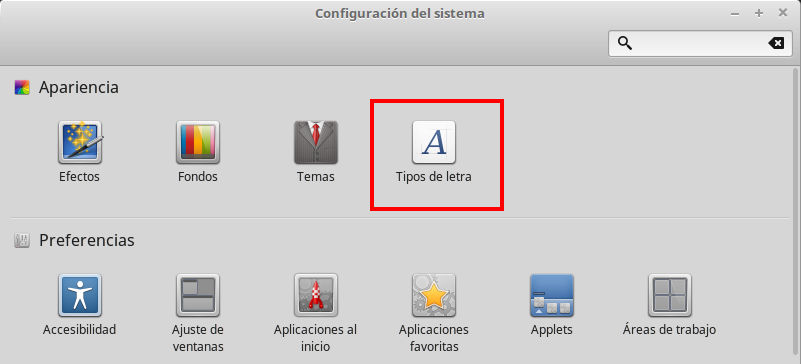Open the Fondos wallpaper settings
Screen dimensions: 801x364
[x=198, y=142]
